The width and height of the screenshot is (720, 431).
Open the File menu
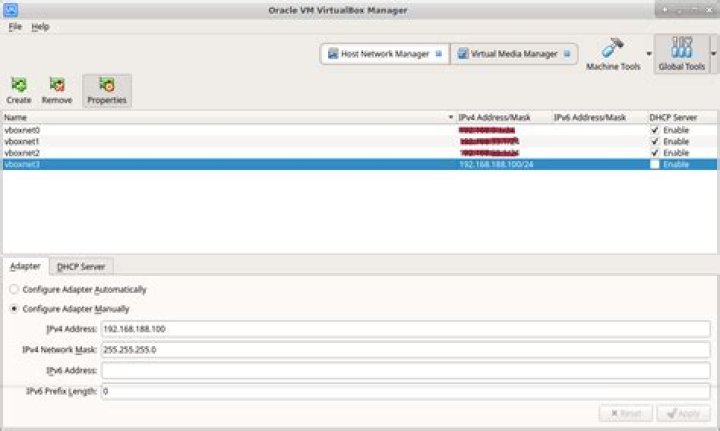coord(15,27)
